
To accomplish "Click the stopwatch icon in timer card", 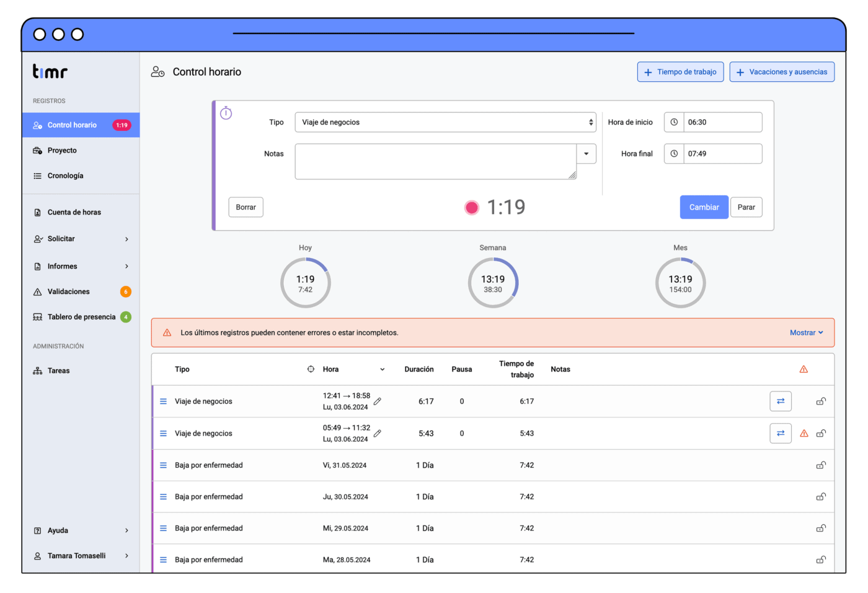I will (x=226, y=113).
